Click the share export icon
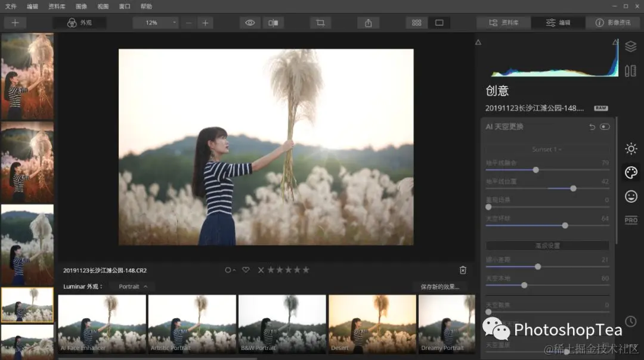Viewport: 644px width, 360px height. pyautogui.click(x=368, y=23)
